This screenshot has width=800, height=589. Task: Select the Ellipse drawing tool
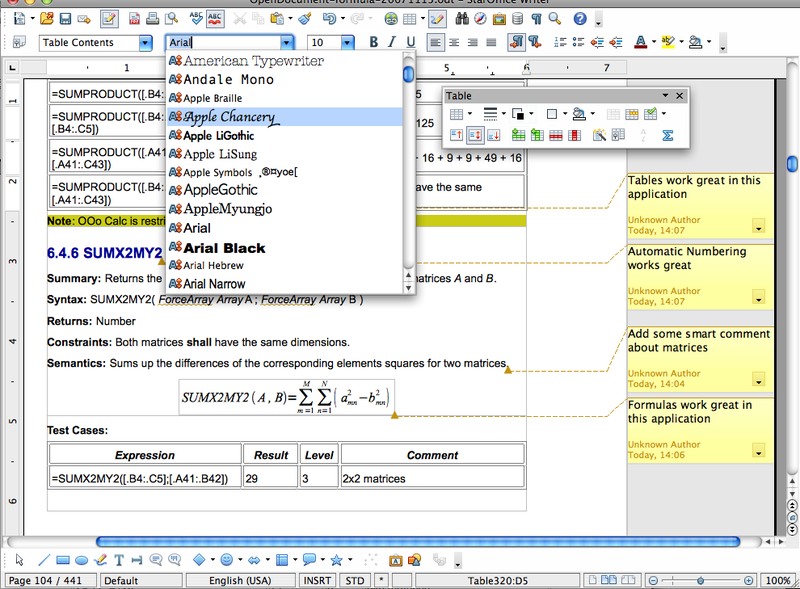81,560
